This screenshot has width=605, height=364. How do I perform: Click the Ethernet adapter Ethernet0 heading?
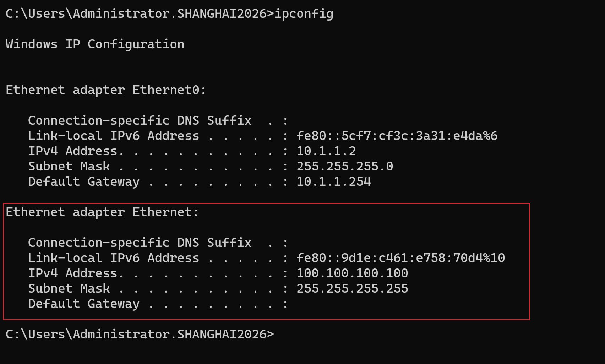click(x=106, y=90)
